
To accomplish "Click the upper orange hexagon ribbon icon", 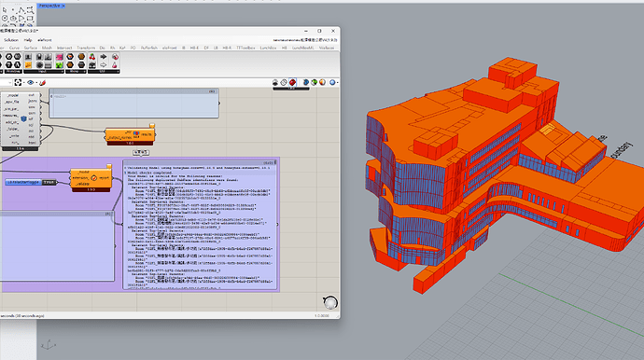I will pos(70,57).
